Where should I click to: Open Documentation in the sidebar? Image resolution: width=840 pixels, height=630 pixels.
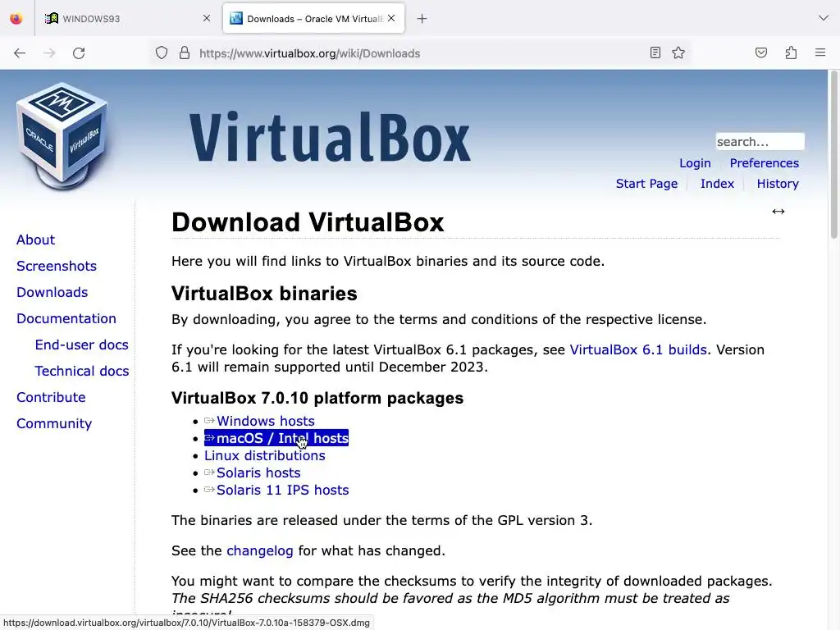(66, 319)
